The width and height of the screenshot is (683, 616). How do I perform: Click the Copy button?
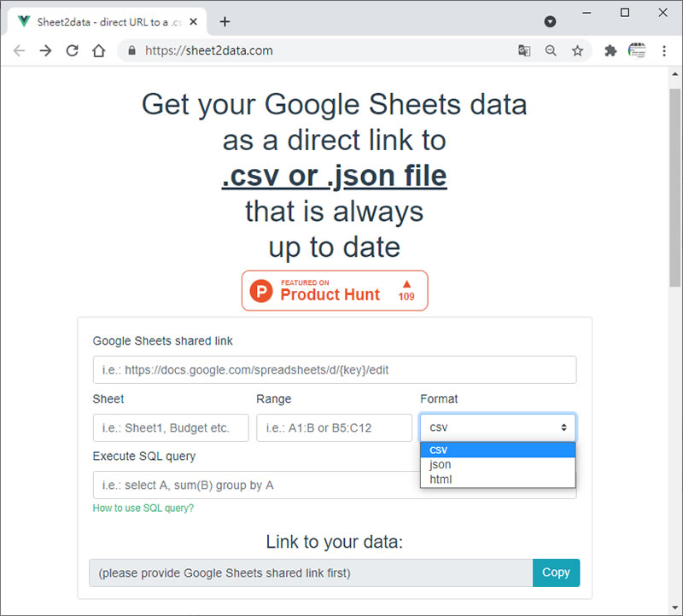(x=556, y=572)
